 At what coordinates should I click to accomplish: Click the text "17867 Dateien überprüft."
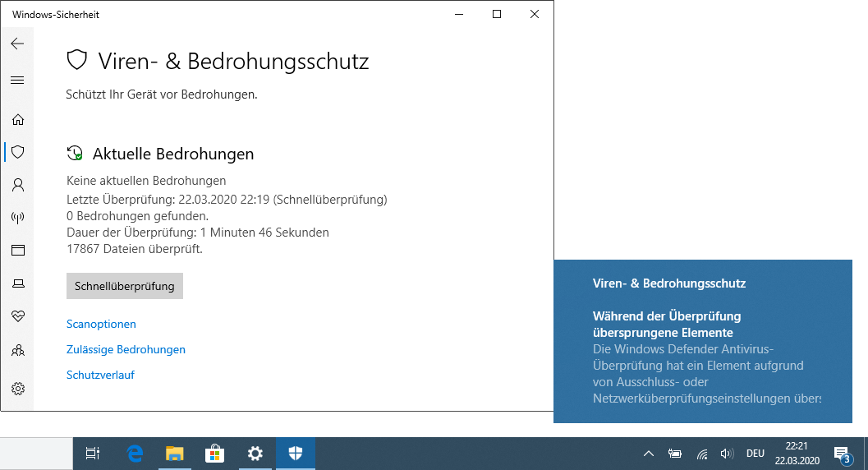pyautogui.click(x=135, y=249)
